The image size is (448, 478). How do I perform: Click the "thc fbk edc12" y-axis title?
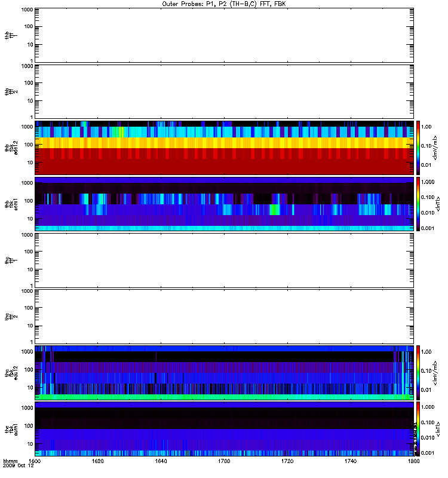(x=10, y=373)
